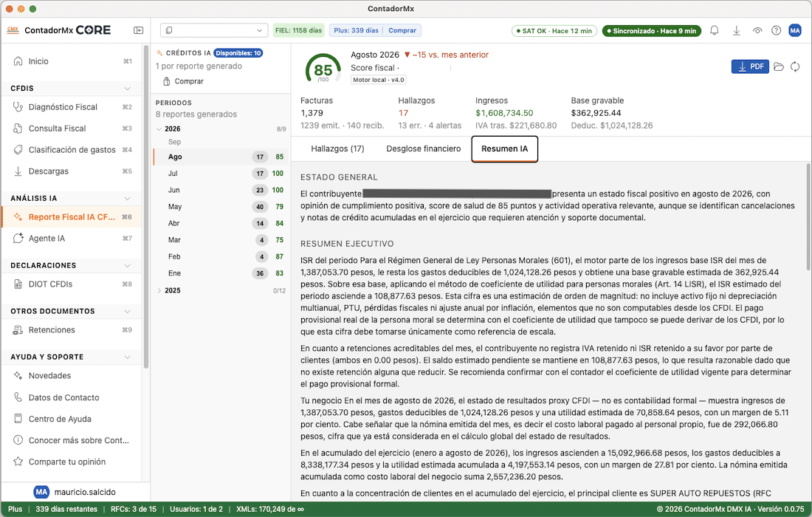Click Comprar under Créditos IA
Image resolution: width=812 pixels, height=517 pixels.
[184, 81]
